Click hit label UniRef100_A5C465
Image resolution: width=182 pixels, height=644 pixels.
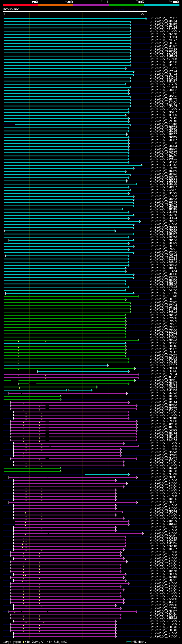(x=163, y=34)
